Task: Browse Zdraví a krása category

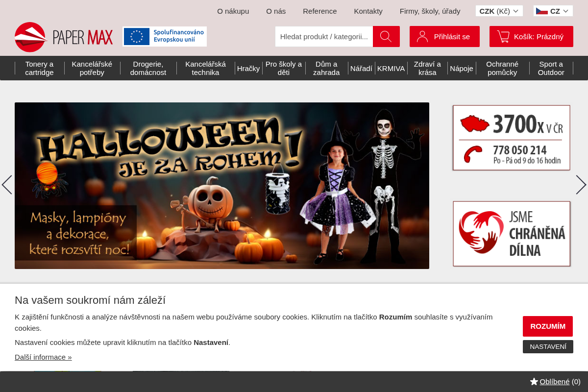Action: (x=427, y=68)
